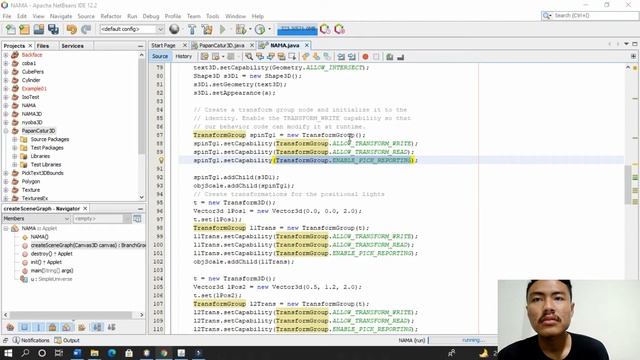Close the Navigator panel tab
This screenshot has width=640, height=360.
pos(85,209)
